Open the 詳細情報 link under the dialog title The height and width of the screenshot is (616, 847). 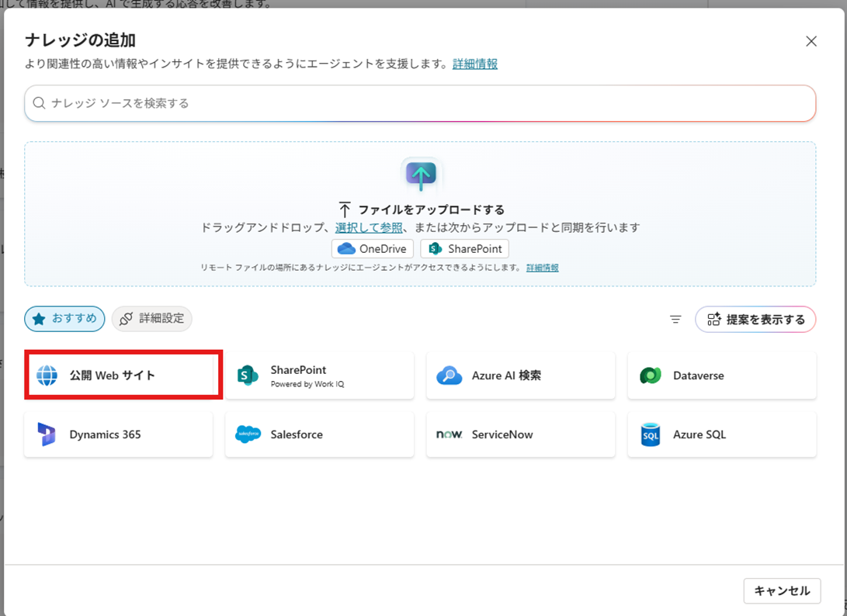point(475,64)
